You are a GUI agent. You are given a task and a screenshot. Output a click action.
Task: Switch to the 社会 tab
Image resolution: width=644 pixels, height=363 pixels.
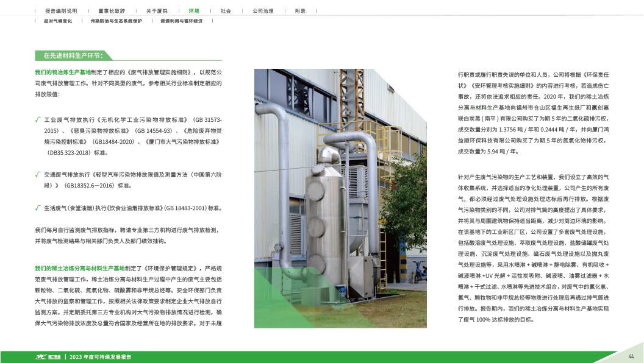[226, 11]
